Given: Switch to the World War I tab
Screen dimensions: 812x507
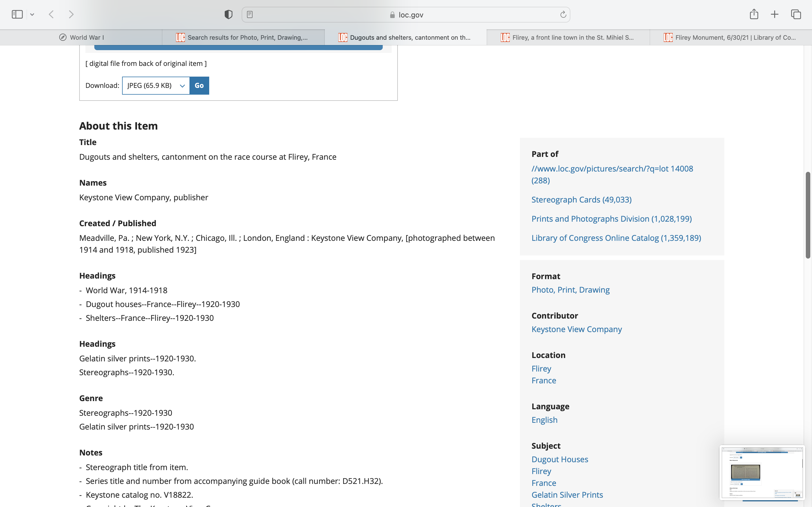Looking at the screenshot, I should point(81,37).
